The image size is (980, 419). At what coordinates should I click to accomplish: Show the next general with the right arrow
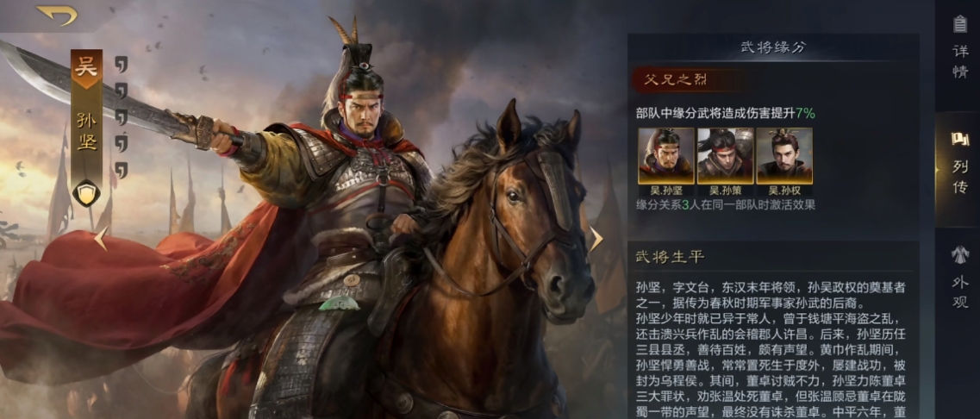[596, 239]
